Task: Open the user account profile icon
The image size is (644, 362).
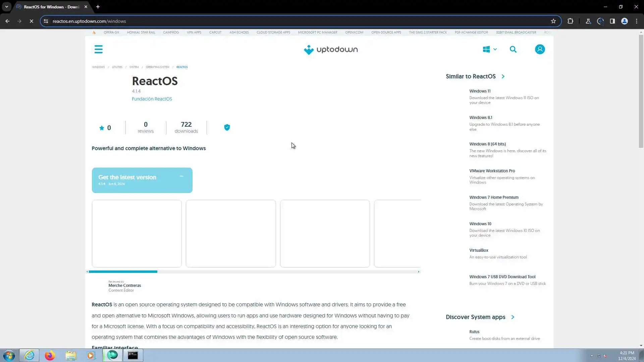Action: 540,50
